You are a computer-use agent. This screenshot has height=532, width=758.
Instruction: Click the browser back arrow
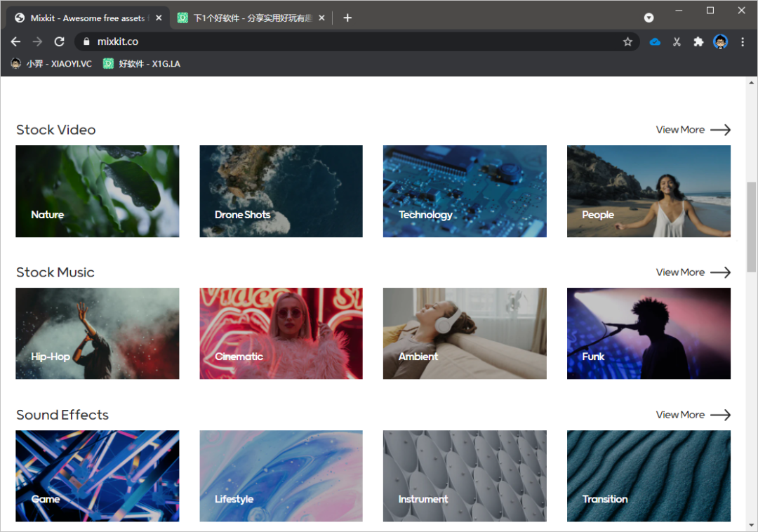click(x=15, y=42)
